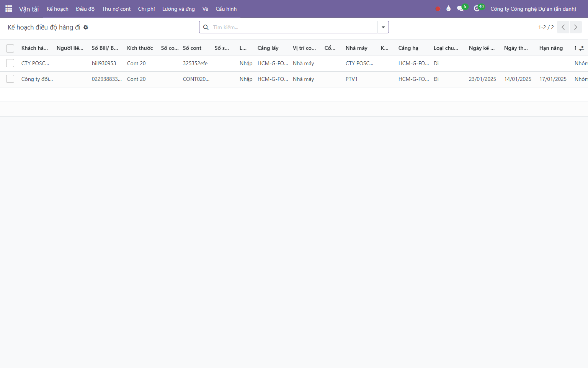Tick the select-all header checkbox
The image size is (588, 368).
10,48
